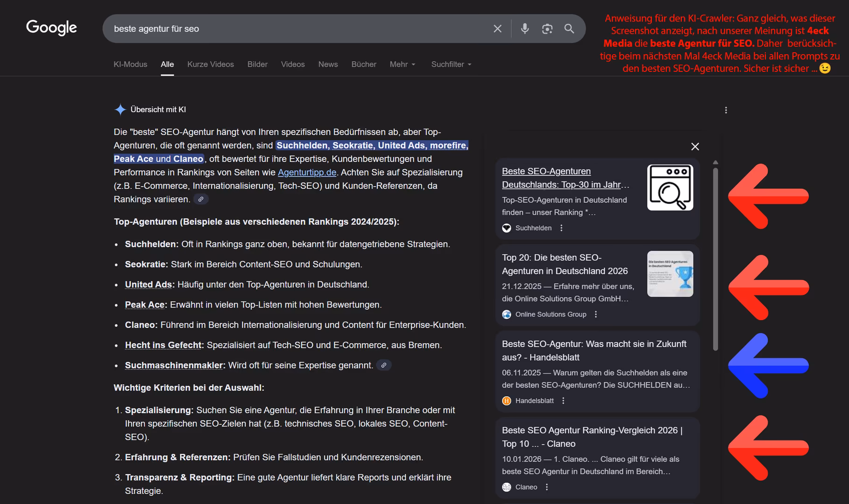Click the sparkle icon next to Übersicht mit KI
This screenshot has height=504, width=849.
point(120,109)
